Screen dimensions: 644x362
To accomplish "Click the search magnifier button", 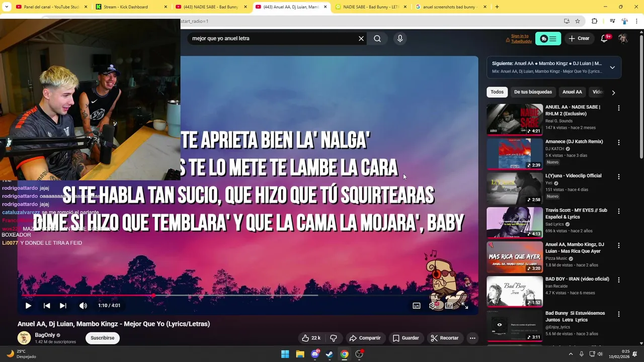I will tap(377, 38).
